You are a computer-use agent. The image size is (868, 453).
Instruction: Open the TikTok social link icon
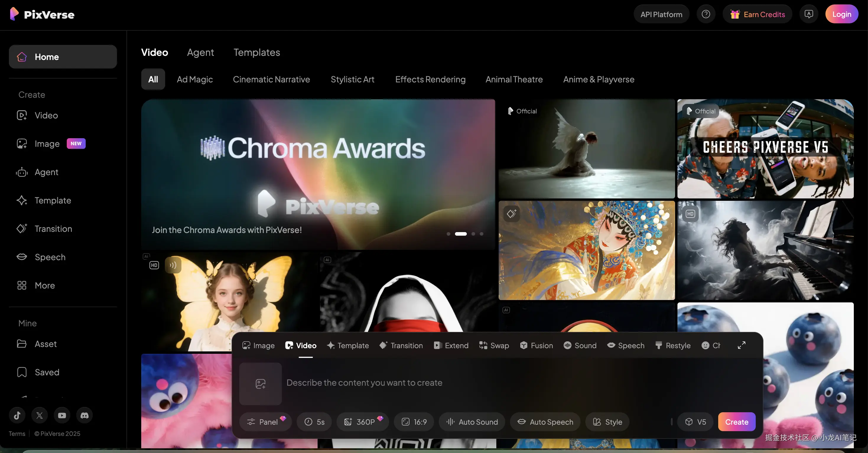click(17, 415)
